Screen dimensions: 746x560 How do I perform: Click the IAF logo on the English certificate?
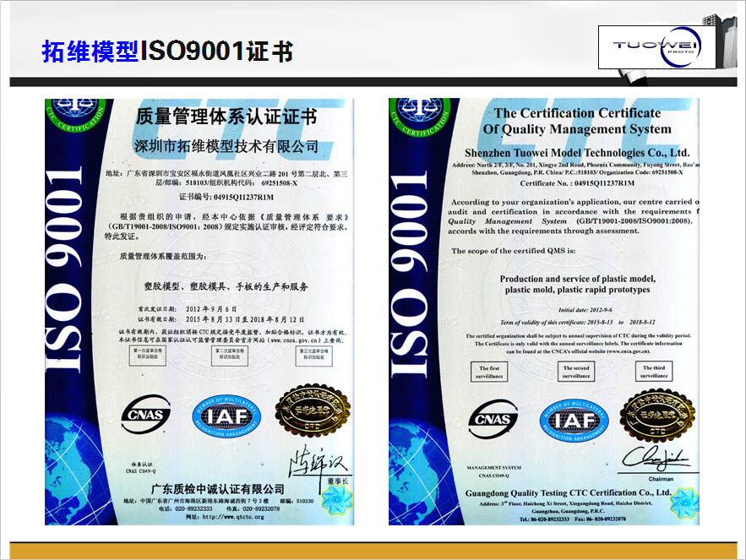(x=574, y=420)
